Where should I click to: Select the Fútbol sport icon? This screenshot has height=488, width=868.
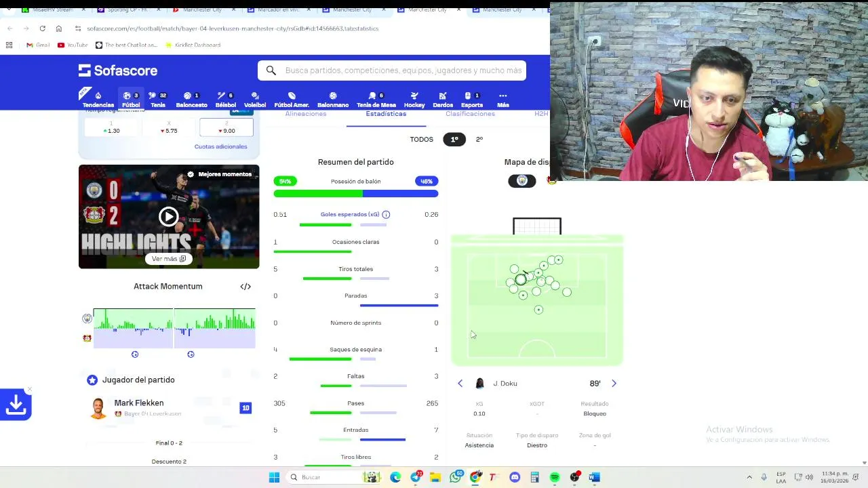tap(131, 100)
